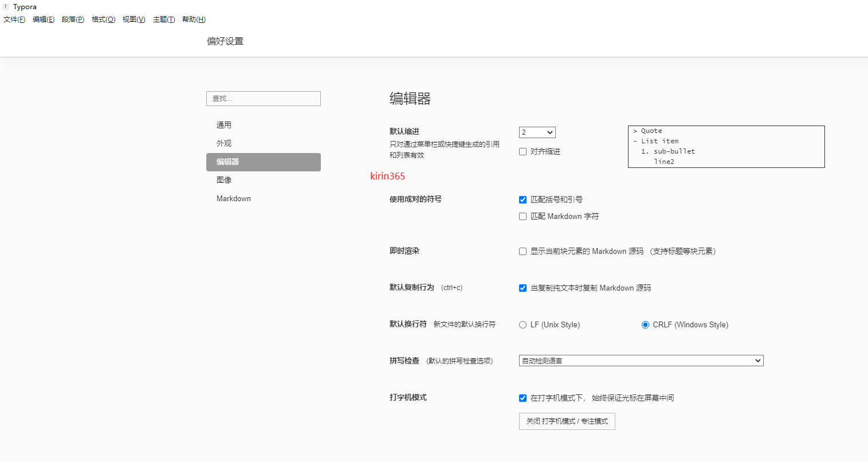
Task: Select the LF (Unix Style) radio button
Action: (x=523, y=325)
